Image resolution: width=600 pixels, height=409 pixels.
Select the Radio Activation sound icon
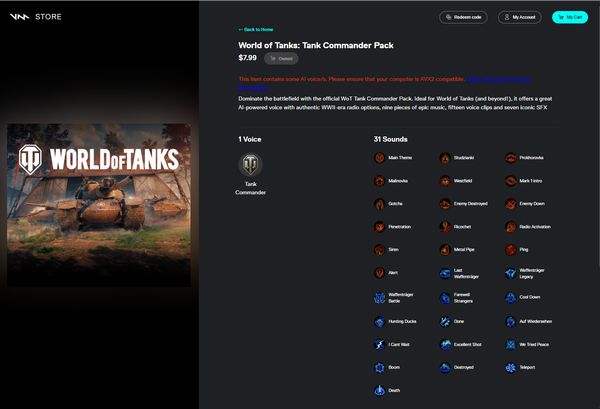510,227
